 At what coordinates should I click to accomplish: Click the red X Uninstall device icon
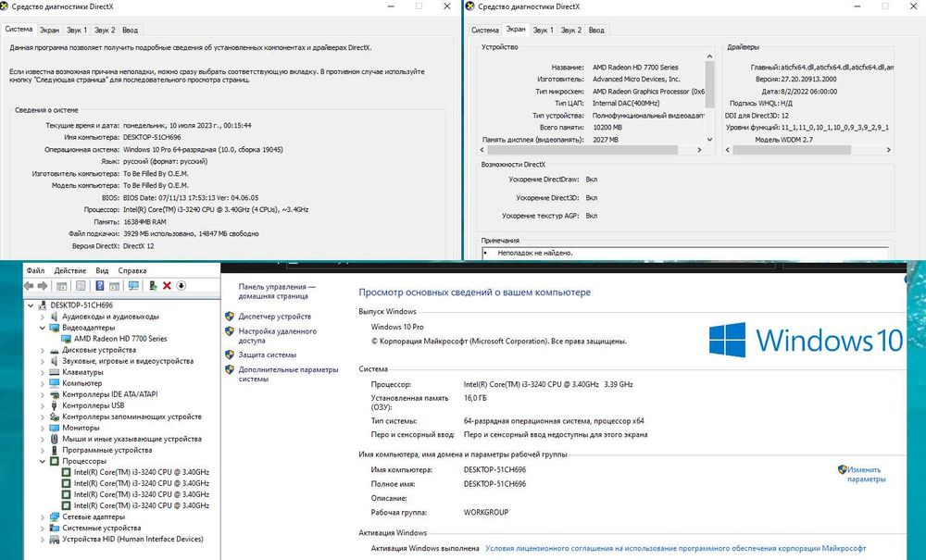[167, 286]
